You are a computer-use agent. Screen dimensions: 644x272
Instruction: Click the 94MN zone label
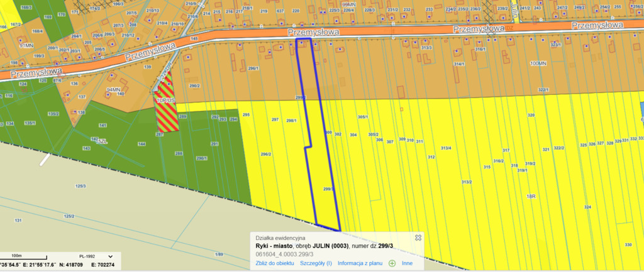point(113,90)
